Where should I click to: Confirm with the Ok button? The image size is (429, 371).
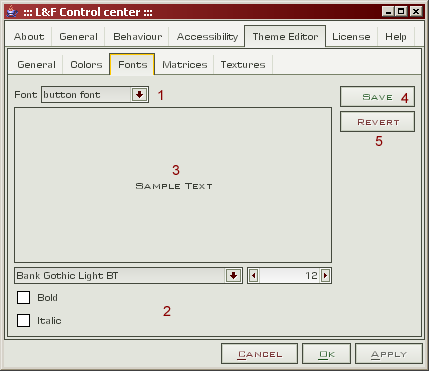[x=326, y=354]
